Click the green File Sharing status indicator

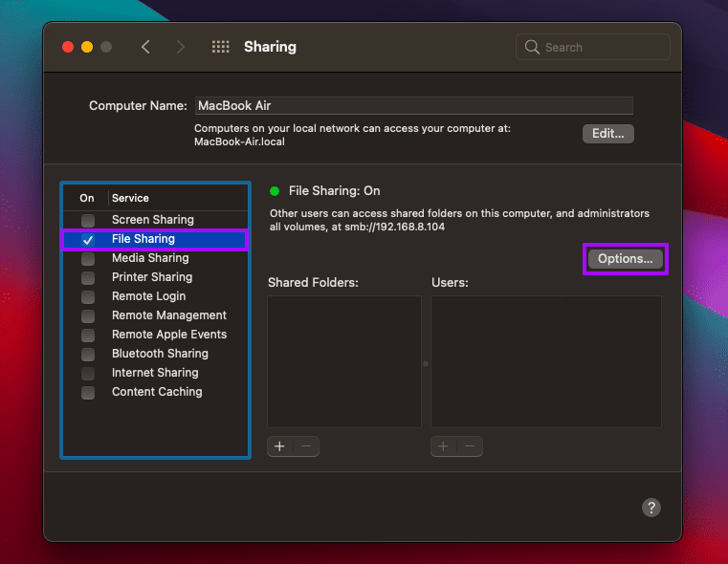coord(275,191)
